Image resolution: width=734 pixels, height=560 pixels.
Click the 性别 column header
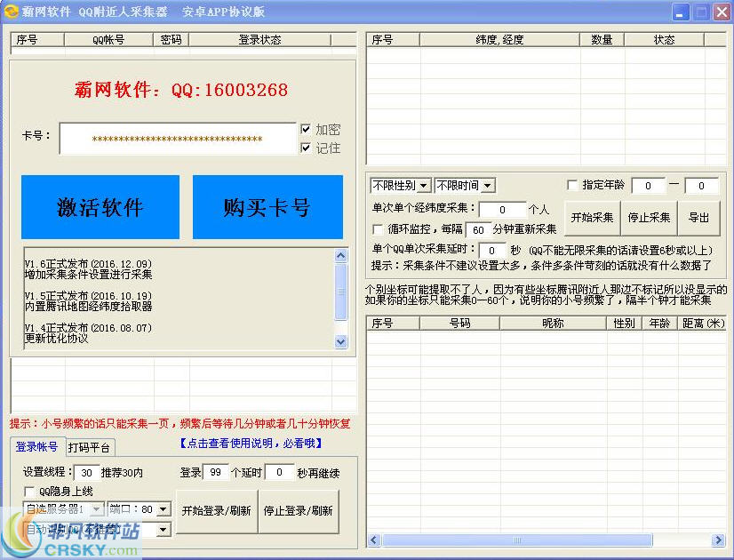point(624,323)
